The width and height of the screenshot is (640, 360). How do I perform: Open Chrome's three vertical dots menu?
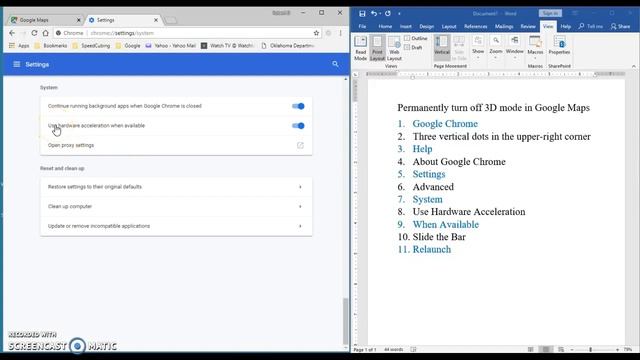coord(340,33)
